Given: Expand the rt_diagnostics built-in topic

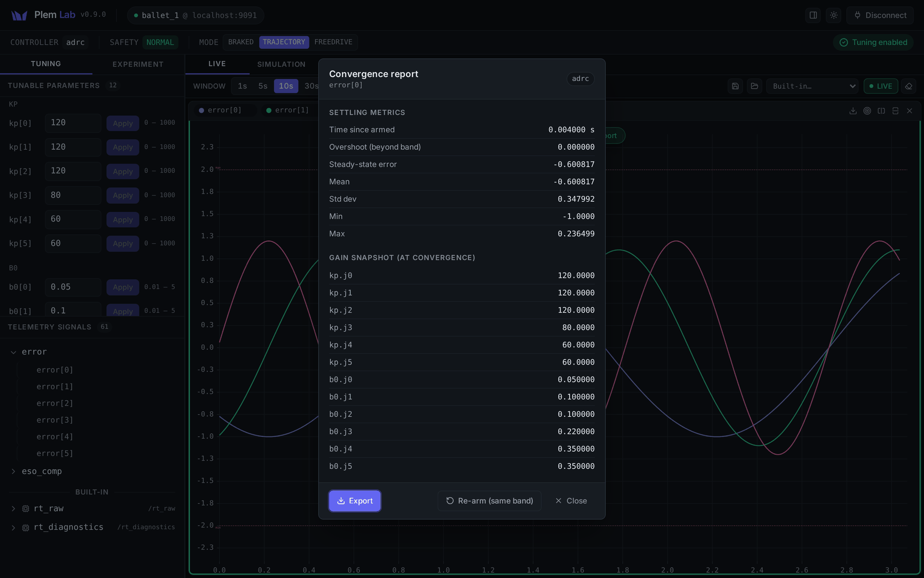Looking at the screenshot, I should (13, 527).
